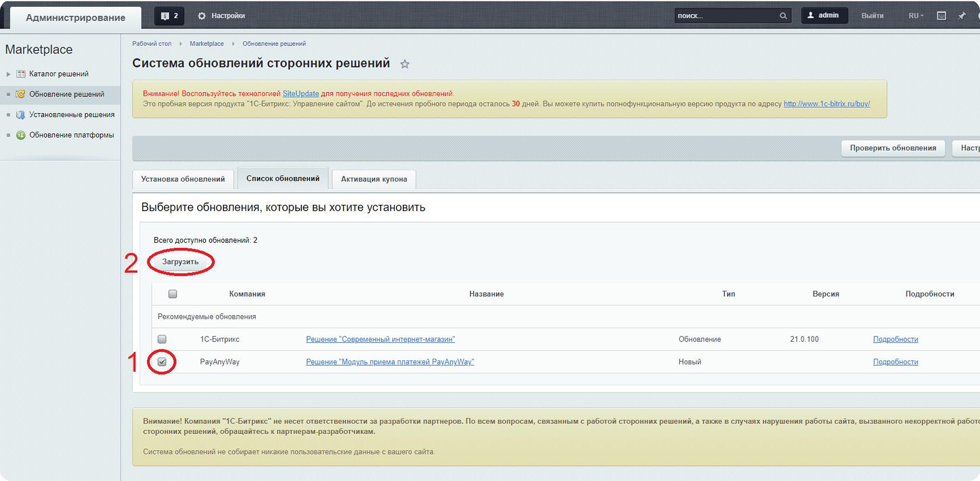Click the pin panel icon in header

(962, 16)
